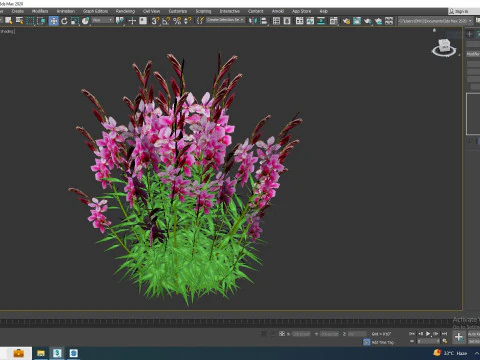Image resolution: width=480 pixels, height=360 pixels.
Task: Toggle Spinner Snap
Action: [x=187, y=21]
